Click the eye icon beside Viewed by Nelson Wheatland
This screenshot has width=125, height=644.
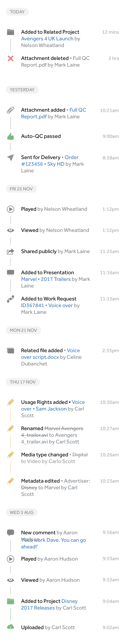[11, 230]
